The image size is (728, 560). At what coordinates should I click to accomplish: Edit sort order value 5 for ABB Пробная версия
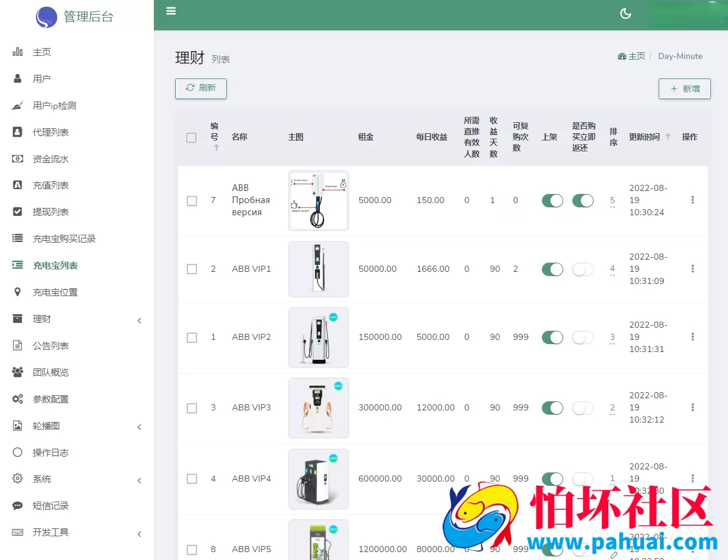point(612,200)
